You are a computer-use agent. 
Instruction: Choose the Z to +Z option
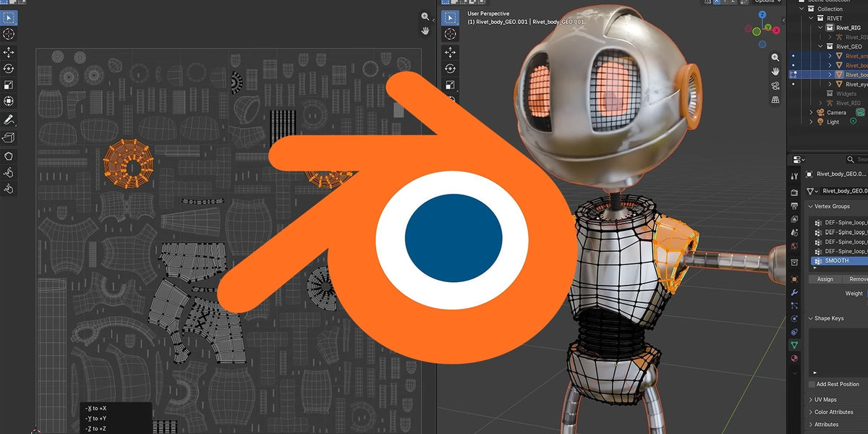(x=96, y=429)
